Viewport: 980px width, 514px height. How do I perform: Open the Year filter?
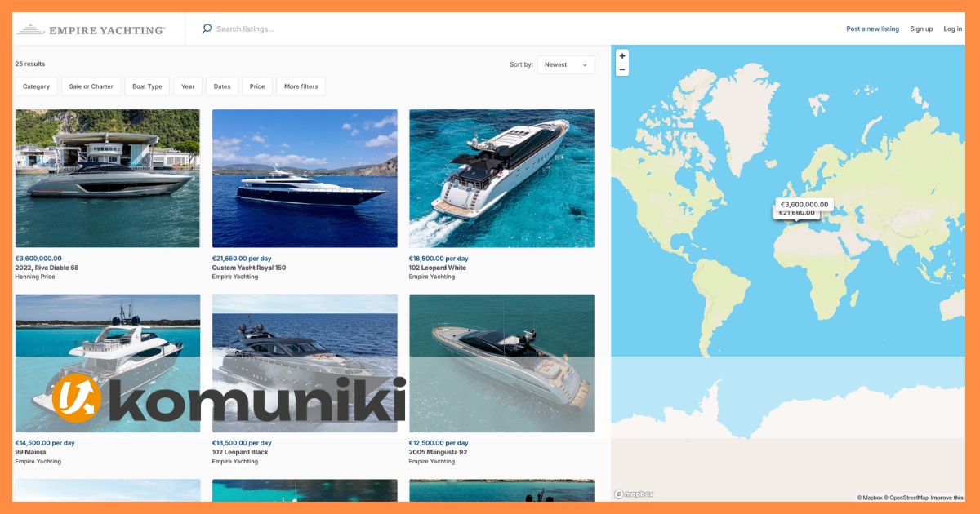click(188, 86)
